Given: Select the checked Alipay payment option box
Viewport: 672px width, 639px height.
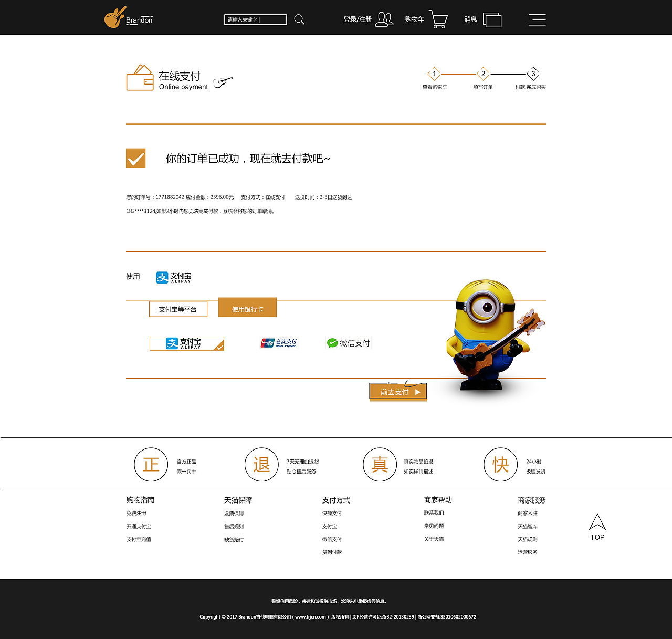Looking at the screenshot, I should (x=187, y=343).
